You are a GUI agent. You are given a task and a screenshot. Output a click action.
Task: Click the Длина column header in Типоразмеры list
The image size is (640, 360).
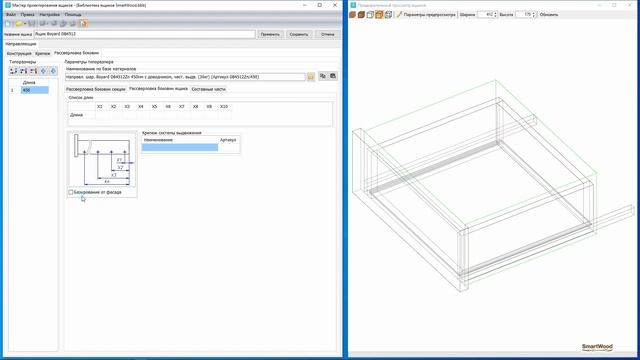(x=29, y=82)
